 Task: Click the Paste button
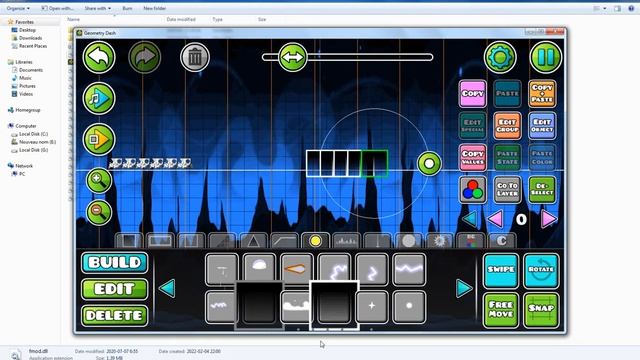[x=507, y=93]
